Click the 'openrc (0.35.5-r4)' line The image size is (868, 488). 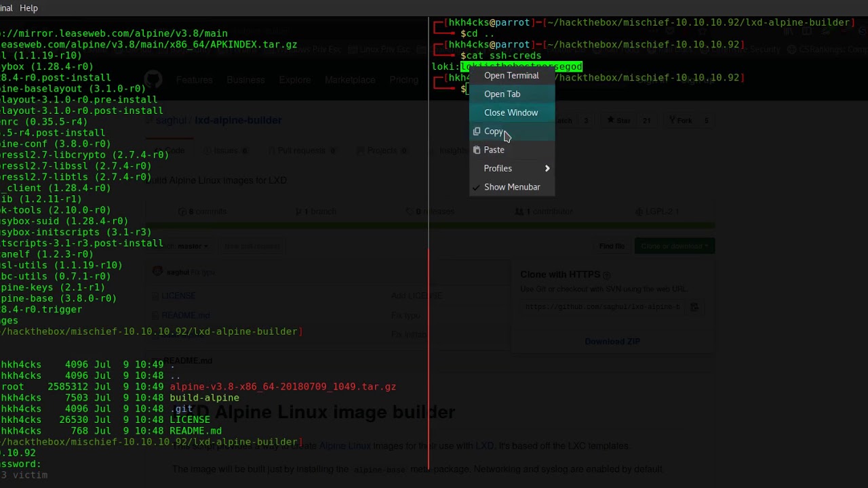click(x=43, y=121)
